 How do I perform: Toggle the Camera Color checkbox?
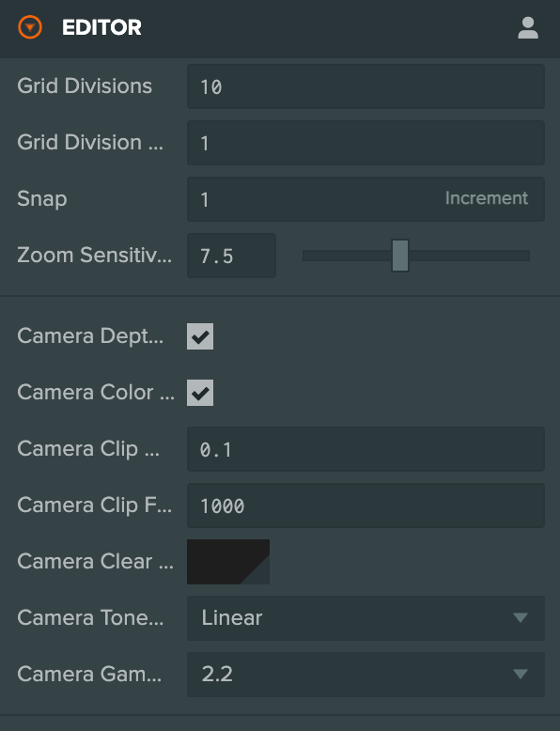click(x=200, y=393)
